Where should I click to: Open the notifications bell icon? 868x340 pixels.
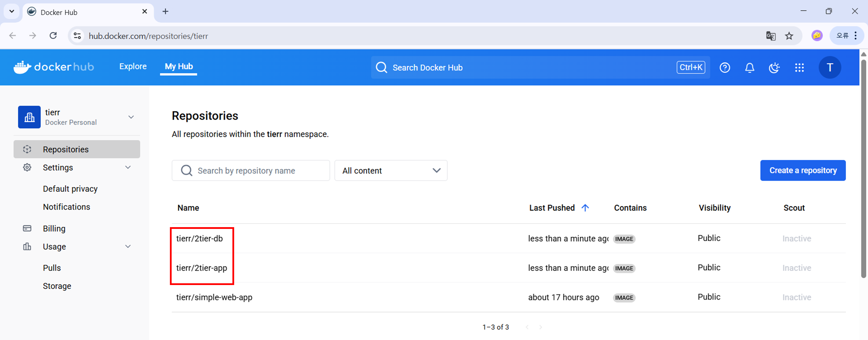[749, 68]
